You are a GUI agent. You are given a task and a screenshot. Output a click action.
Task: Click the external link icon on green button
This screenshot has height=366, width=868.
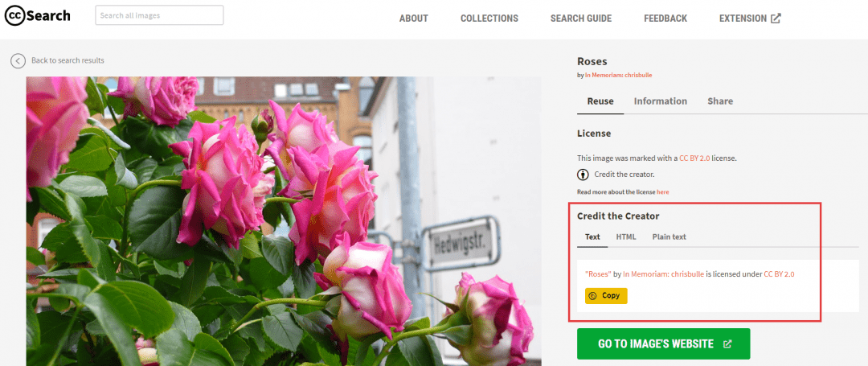727,344
